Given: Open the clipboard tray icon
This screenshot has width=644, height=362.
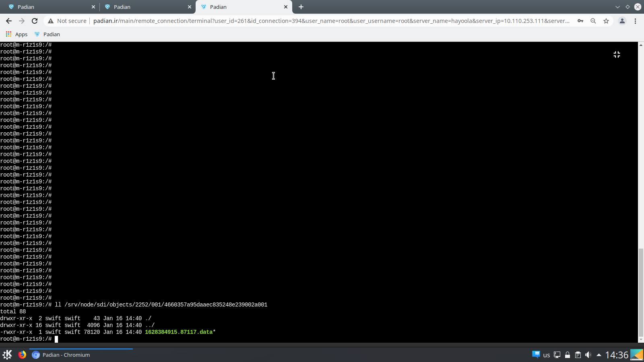Looking at the screenshot, I should pos(578,355).
